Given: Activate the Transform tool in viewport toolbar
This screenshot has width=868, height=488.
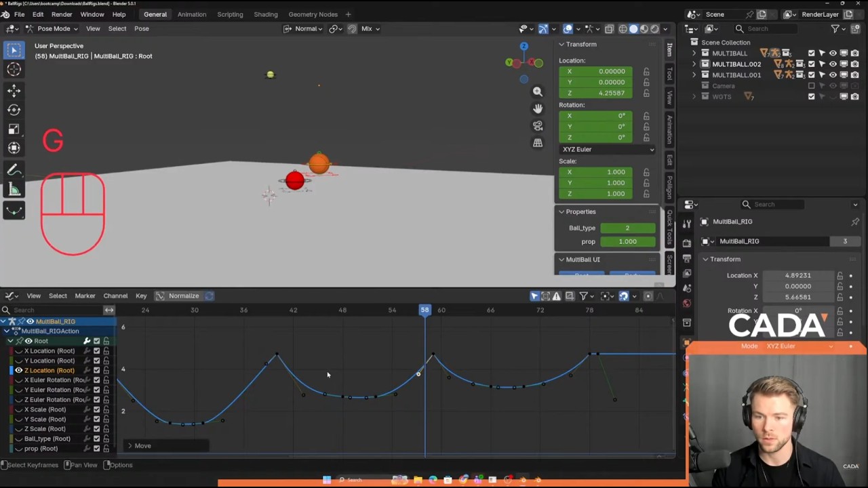Looking at the screenshot, I should click(x=14, y=148).
